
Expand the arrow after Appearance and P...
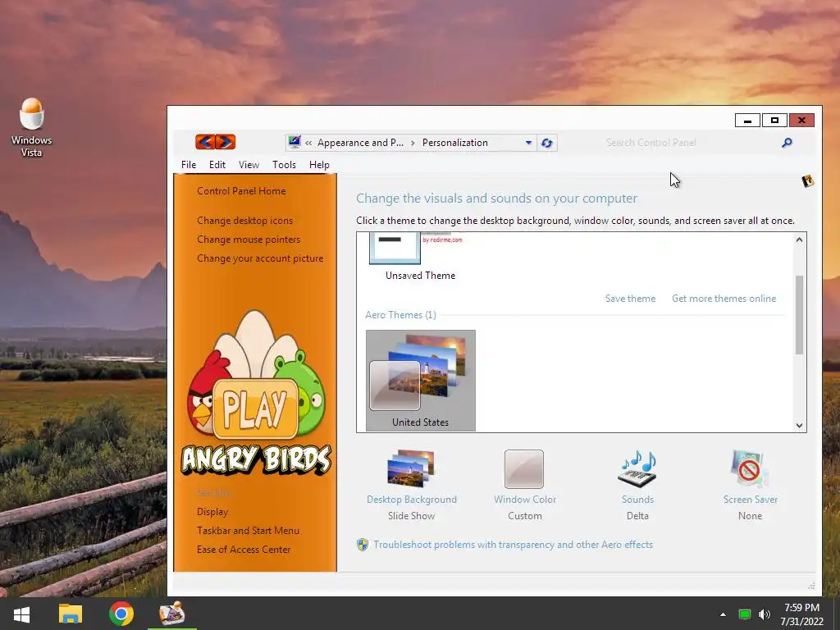pos(413,143)
